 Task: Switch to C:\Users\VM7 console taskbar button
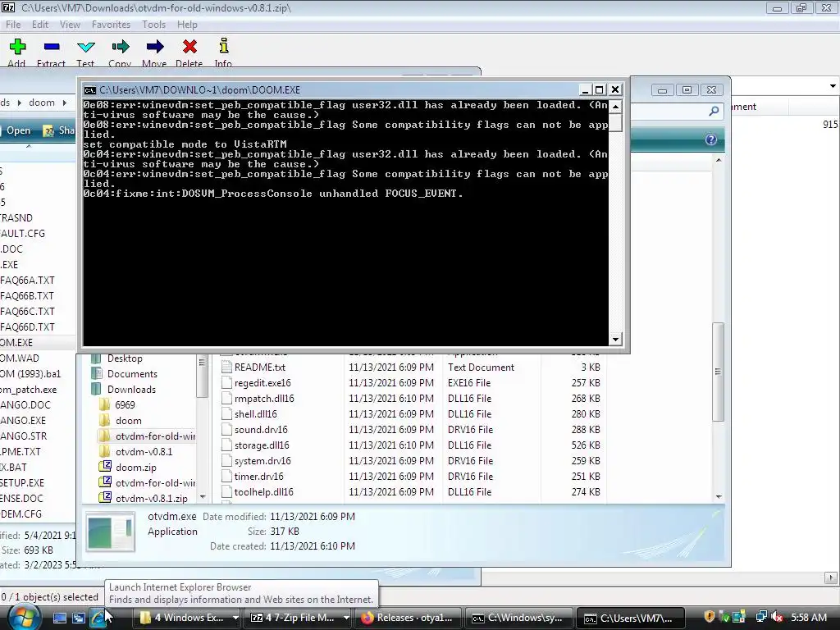click(631, 618)
